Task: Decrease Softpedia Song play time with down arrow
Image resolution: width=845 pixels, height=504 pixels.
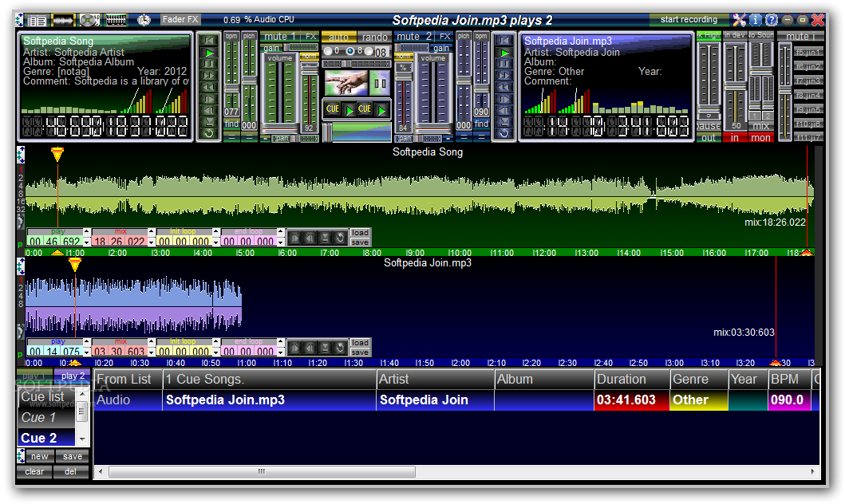Action: pos(87,242)
